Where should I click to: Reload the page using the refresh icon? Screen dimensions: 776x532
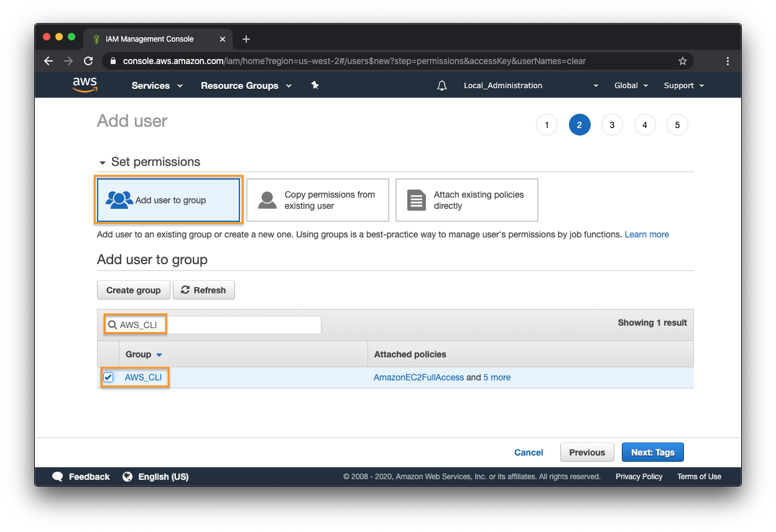pos(88,61)
